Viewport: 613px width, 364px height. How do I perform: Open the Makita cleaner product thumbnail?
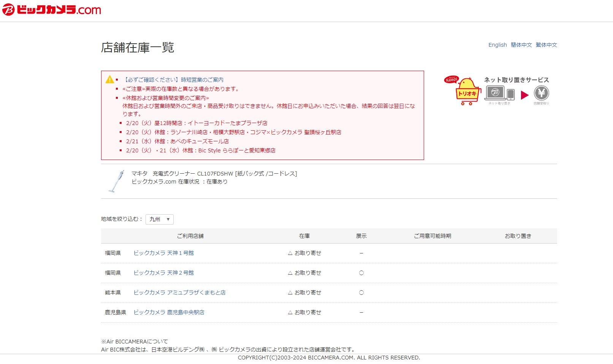pyautogui.click(x=116, y=181)
